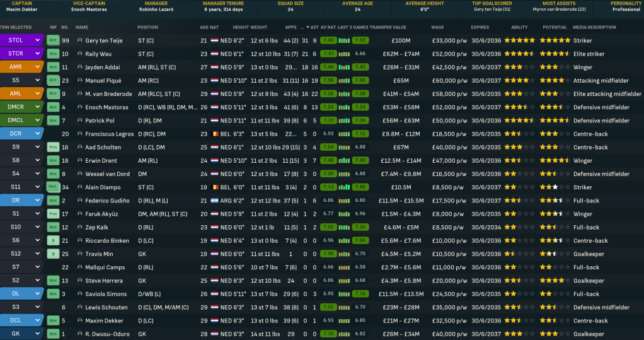The image size is (644, 340).
Task: Click player profile icon beside Raily Wau
Action: [x=80, y=54]
